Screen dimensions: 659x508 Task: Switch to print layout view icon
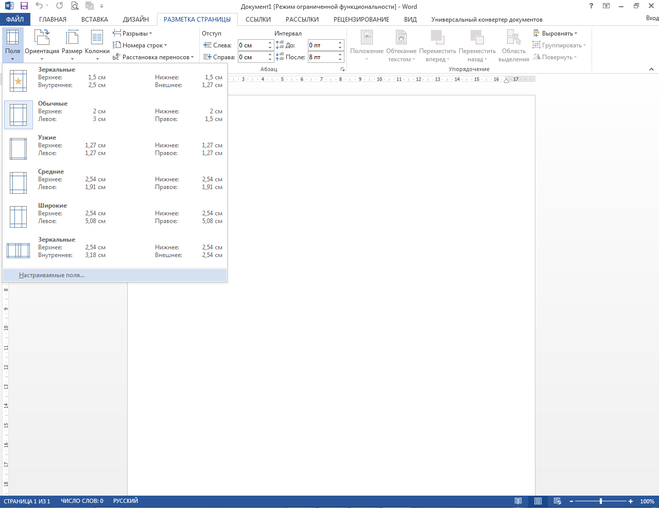[x=538, y=501]
